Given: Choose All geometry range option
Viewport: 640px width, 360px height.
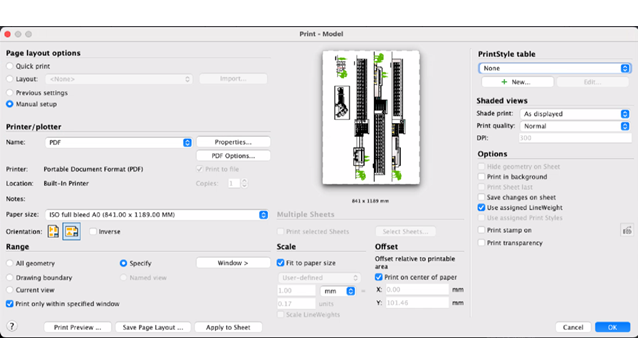Looking at the screenshot, I should (x=10, y=263).
